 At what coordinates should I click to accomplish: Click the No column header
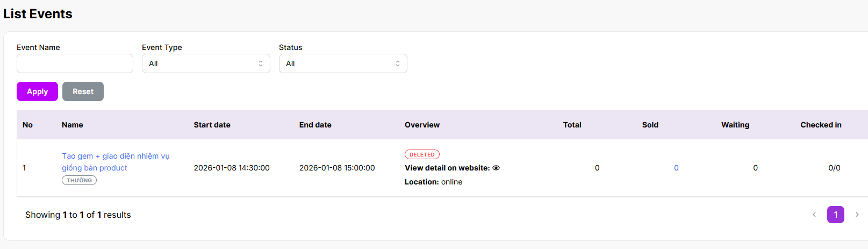[x=27, y=125]
